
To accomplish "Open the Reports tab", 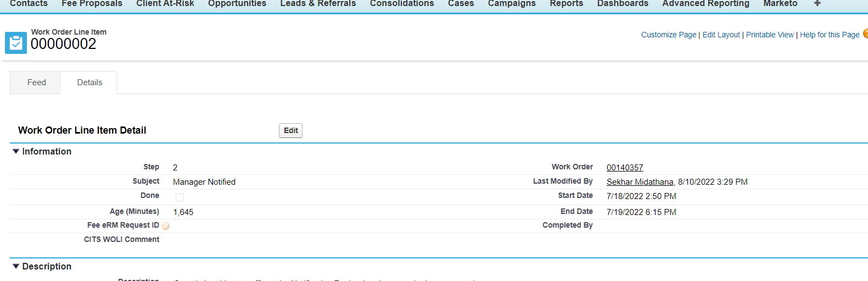I will [x=567, y=3].
